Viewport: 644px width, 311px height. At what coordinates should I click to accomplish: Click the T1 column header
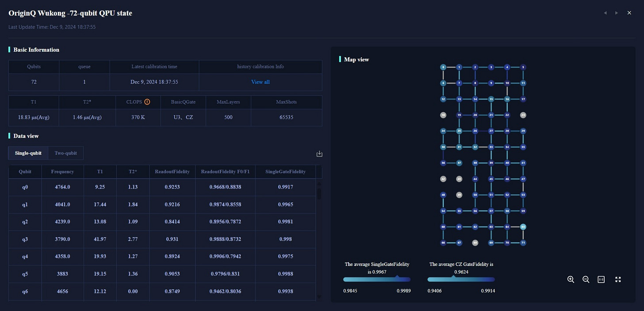[x=100, y=172]
